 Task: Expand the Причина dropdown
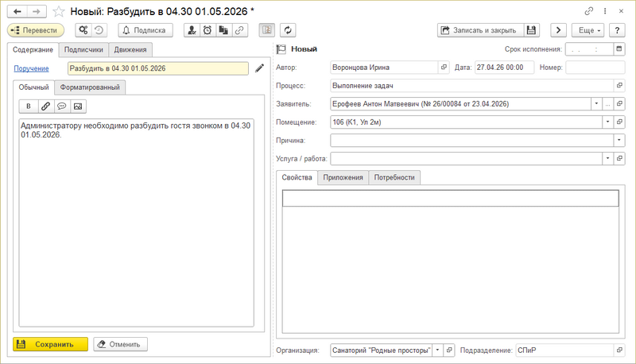pos(619,140)
